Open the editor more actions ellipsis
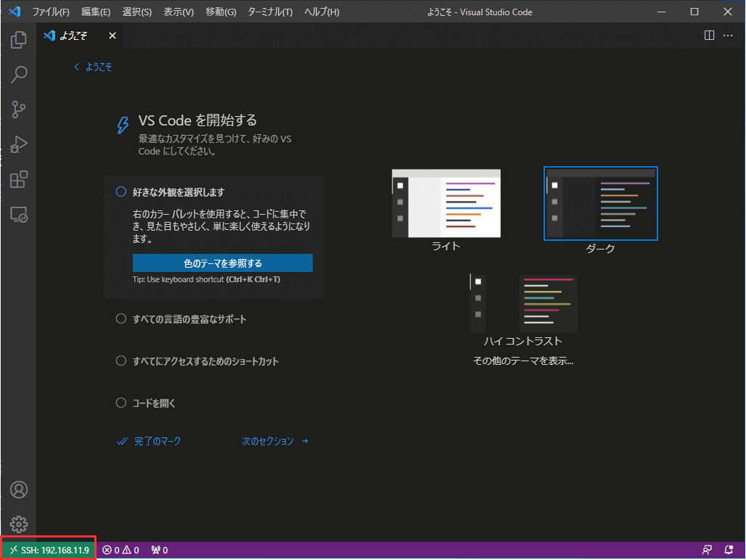 [x=728, y=36]
